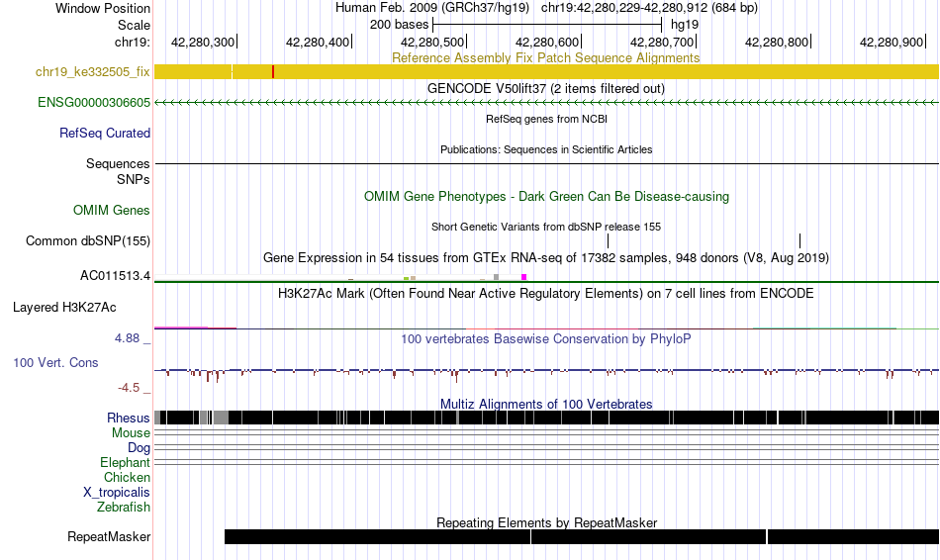The image size is (940, 560).
Task: Click the Scale label
Action: (x=134, y=25)
